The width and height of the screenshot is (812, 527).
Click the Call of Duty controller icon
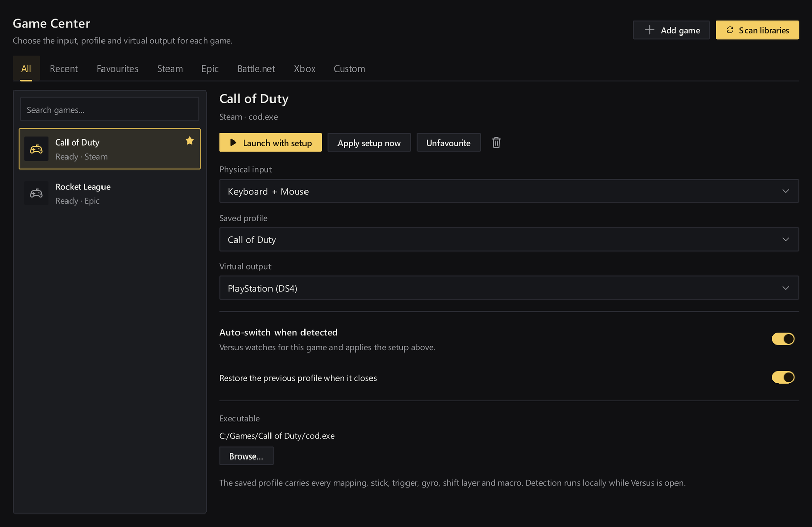[x=37, y=149]
